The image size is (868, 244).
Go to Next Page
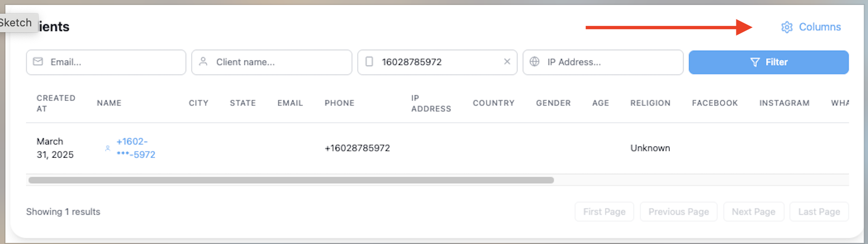(x=753, y=212)
